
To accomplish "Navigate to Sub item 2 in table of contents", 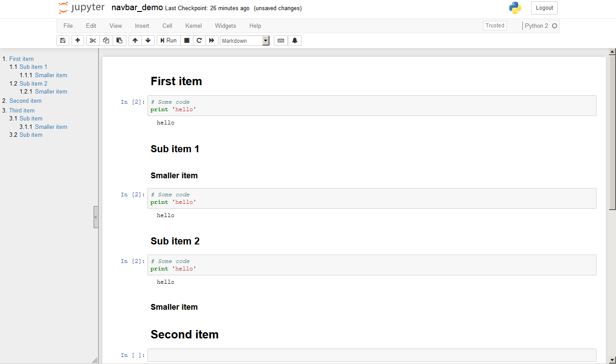I will [34, 83].
